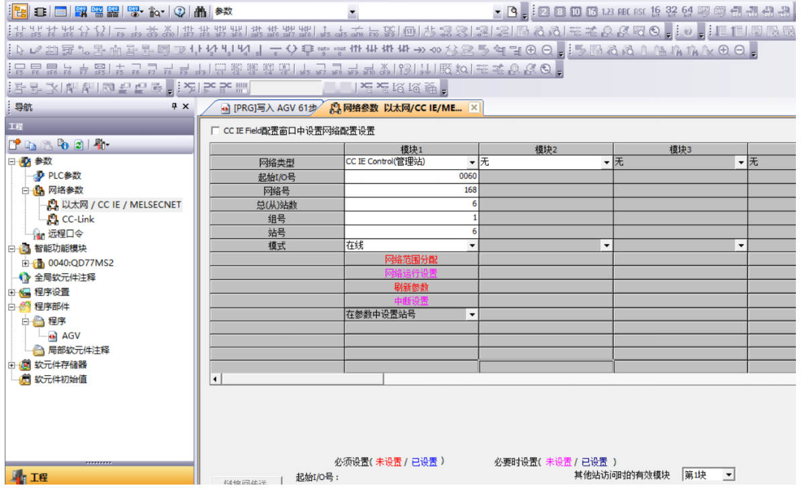Select the hexadecimal display format icon '16'
Viewport: 812px width, 504px height.
(592, 11)
